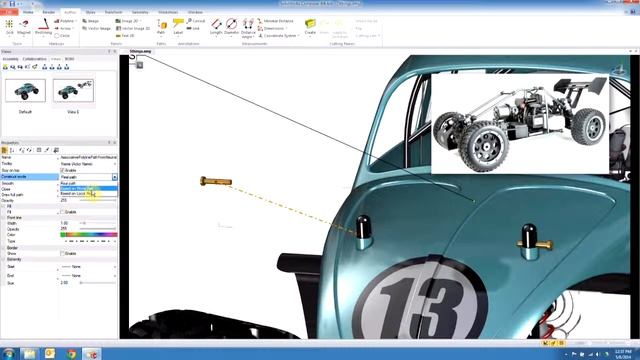
Task: Enable the Border Show checkbox
Action: (x=62, y=253)
